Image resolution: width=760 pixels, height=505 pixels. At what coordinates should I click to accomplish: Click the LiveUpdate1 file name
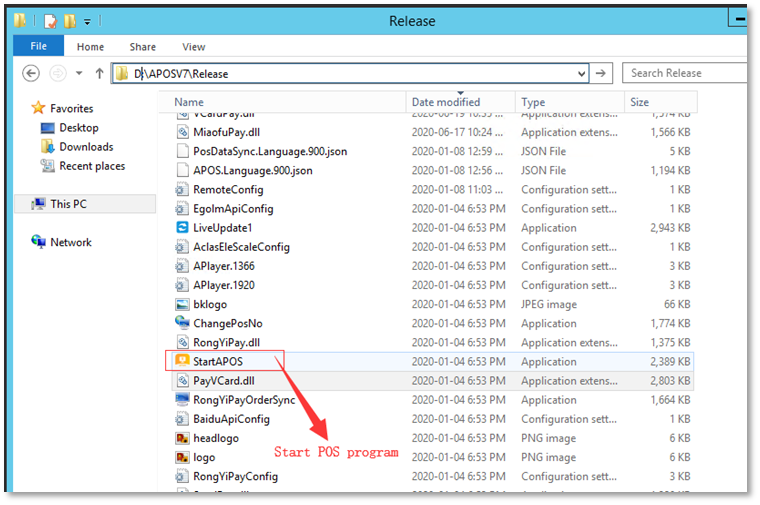tap(222, 228)
